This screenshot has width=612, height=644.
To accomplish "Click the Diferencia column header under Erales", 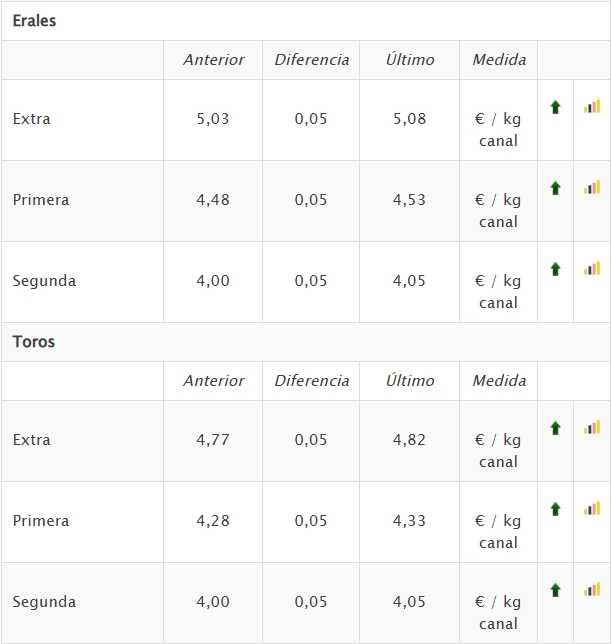I will (312, 60).
